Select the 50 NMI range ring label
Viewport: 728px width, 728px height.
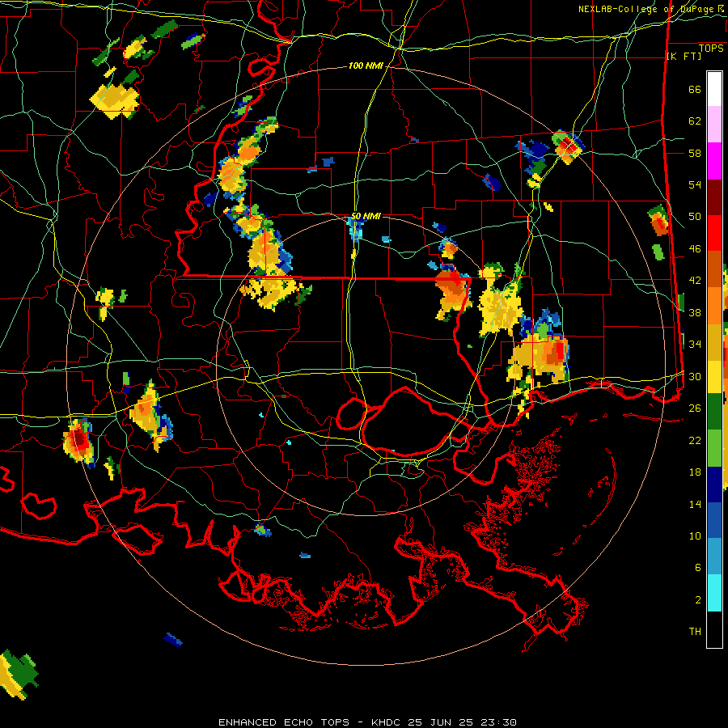(366, 216)
